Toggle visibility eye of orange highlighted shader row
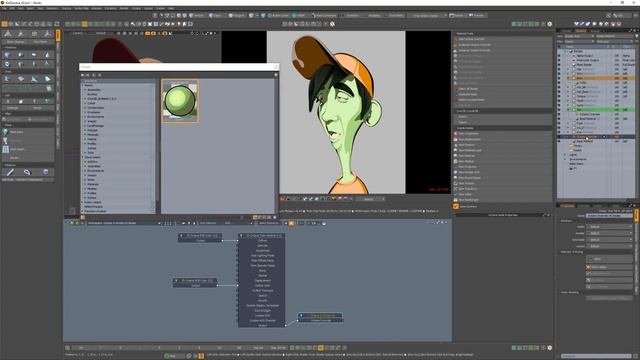 (559, 78)
